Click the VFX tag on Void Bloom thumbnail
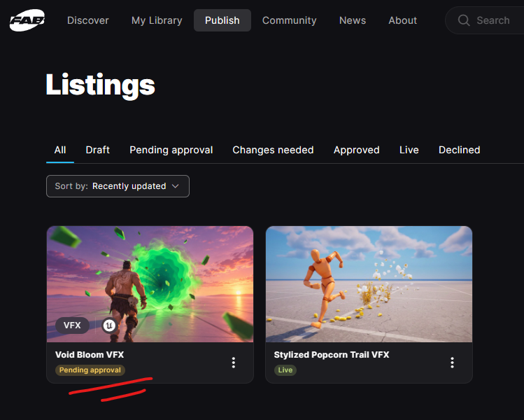The height and width of the screenshot is (420, 524). click(x=72, y=325)
